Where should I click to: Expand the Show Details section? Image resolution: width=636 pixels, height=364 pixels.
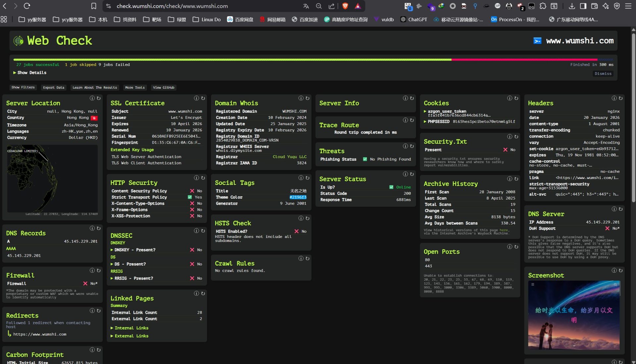click(x=30, y=73)
